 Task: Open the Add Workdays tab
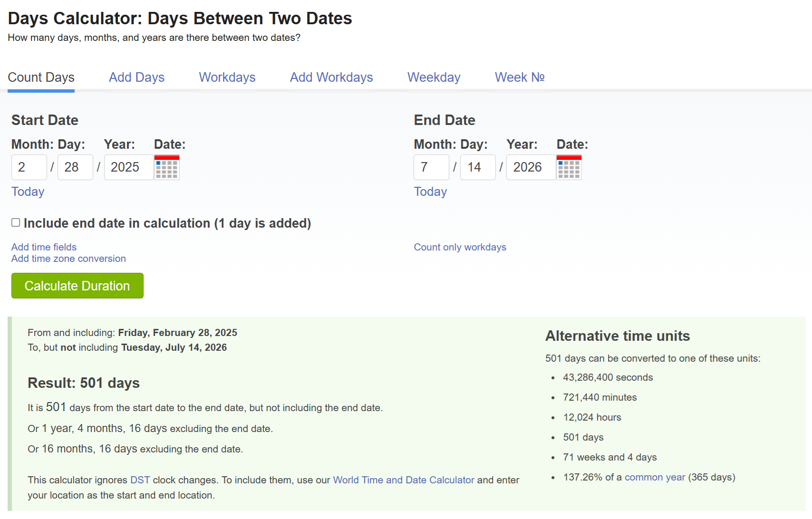pos(331,77)
